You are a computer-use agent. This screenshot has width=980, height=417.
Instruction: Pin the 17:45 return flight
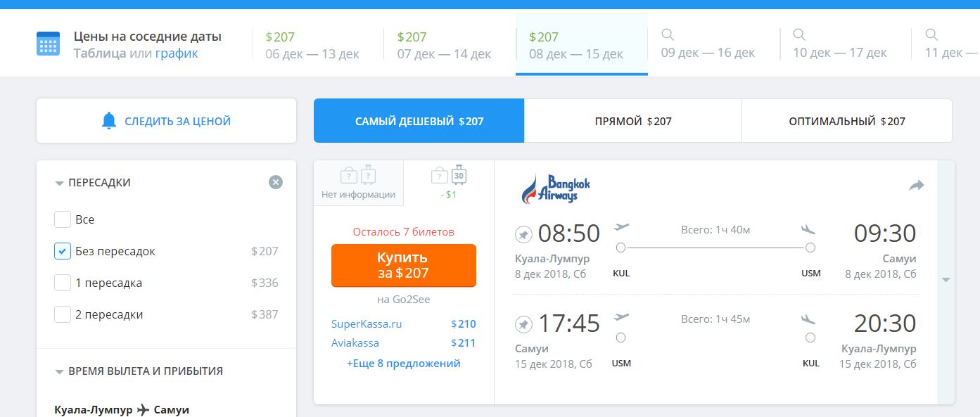(x=523, y=324)
